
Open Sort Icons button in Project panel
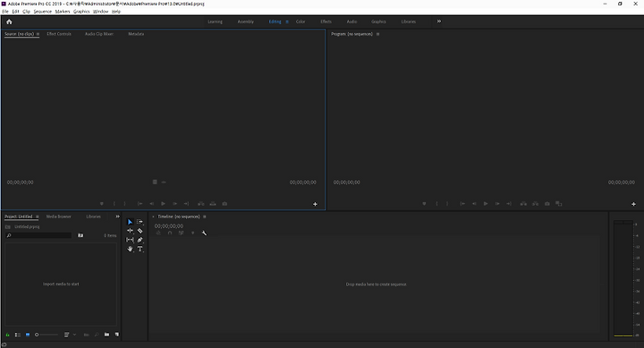pyautogui.click(x=66, y=335)
